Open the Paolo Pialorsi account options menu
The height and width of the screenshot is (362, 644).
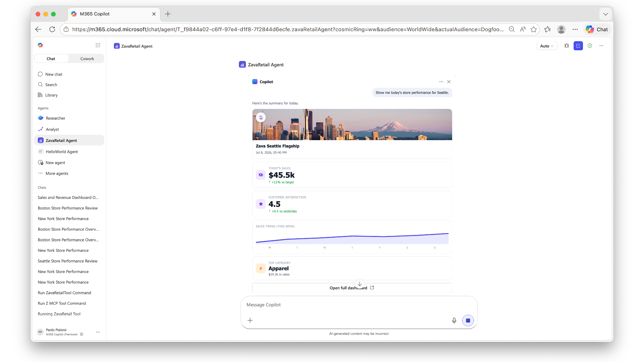tap(98, 332)
